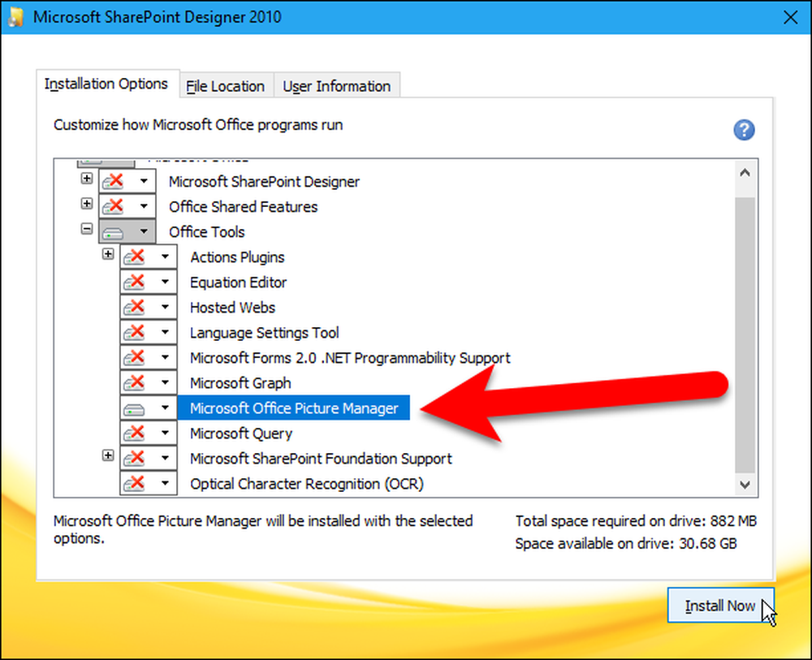812x660 pixels.
Task: Select the Equation Editor tree item
Action: click(238, 283)
